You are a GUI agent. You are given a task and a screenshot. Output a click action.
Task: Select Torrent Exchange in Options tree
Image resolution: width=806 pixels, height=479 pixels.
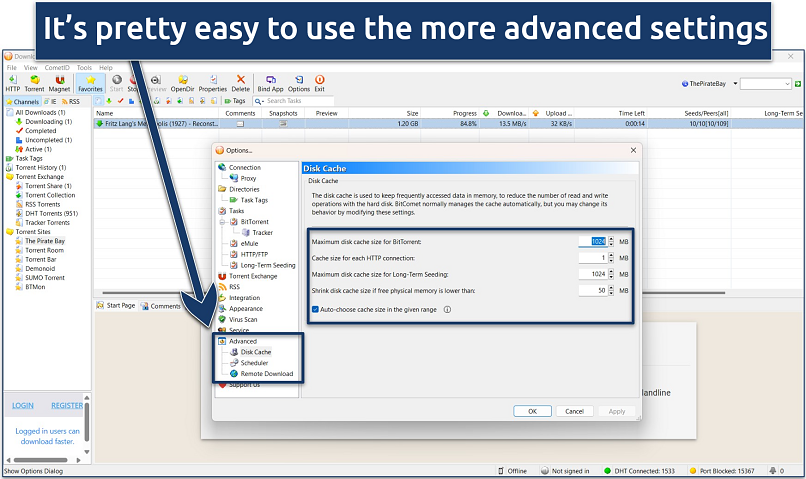point(253,276)
